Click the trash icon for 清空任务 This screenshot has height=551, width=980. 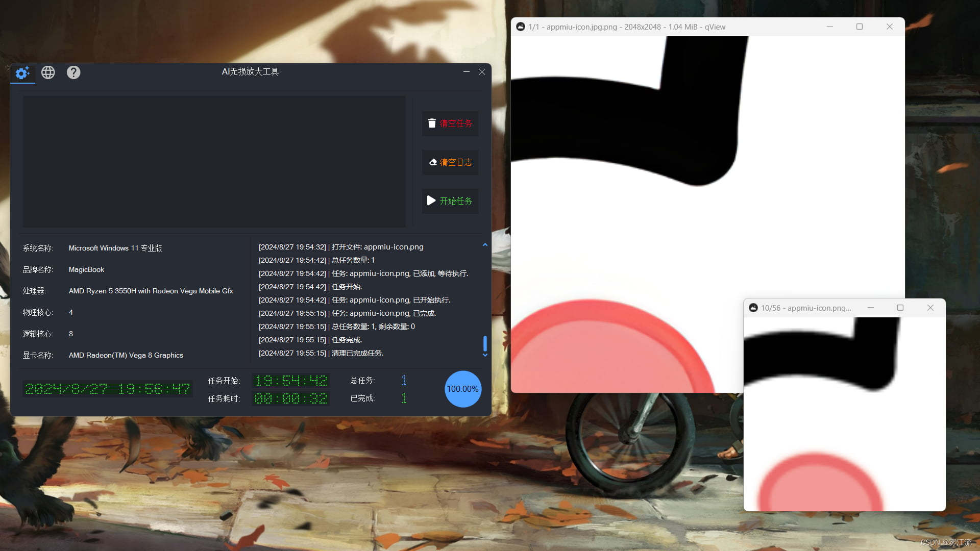[432, 123]
